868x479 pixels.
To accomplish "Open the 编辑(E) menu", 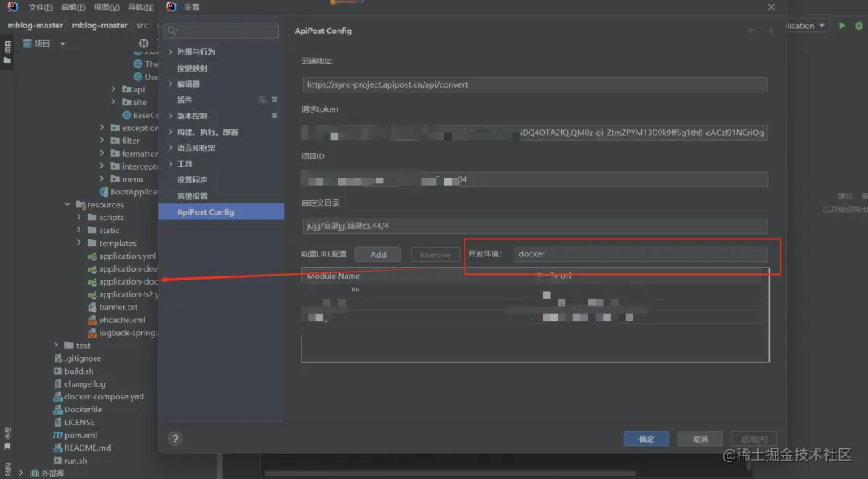I will 73,7.
